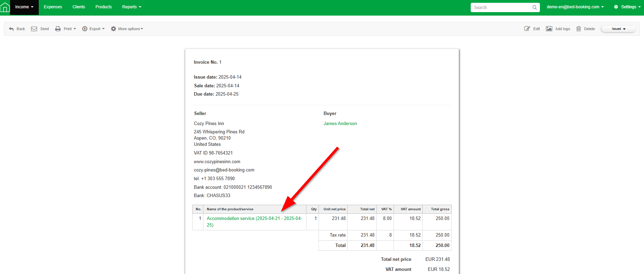Click the EUR 18.52 VAT amount value
This screenshot has height=274, width=644.
tap(439, 269)
